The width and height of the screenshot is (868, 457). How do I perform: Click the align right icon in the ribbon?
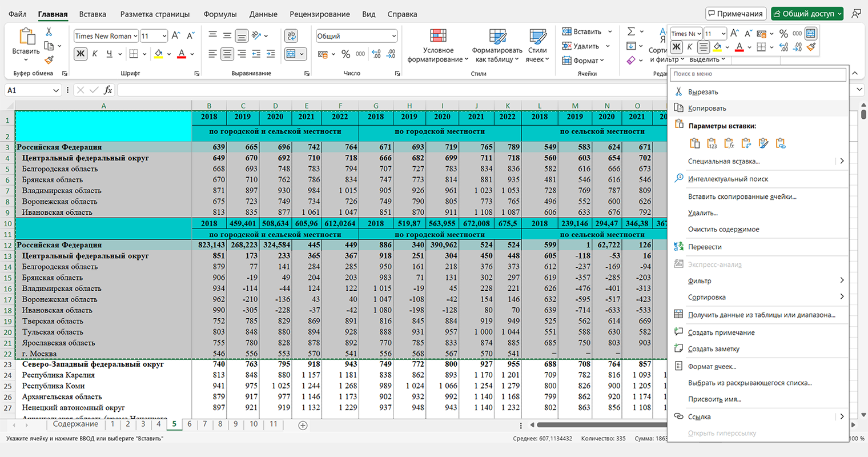coord(242,54)
